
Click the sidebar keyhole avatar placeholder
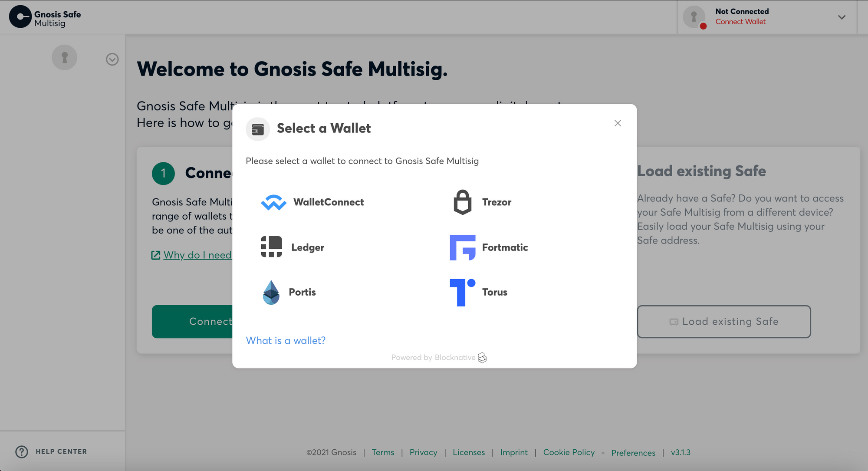[x=65, y=57]
